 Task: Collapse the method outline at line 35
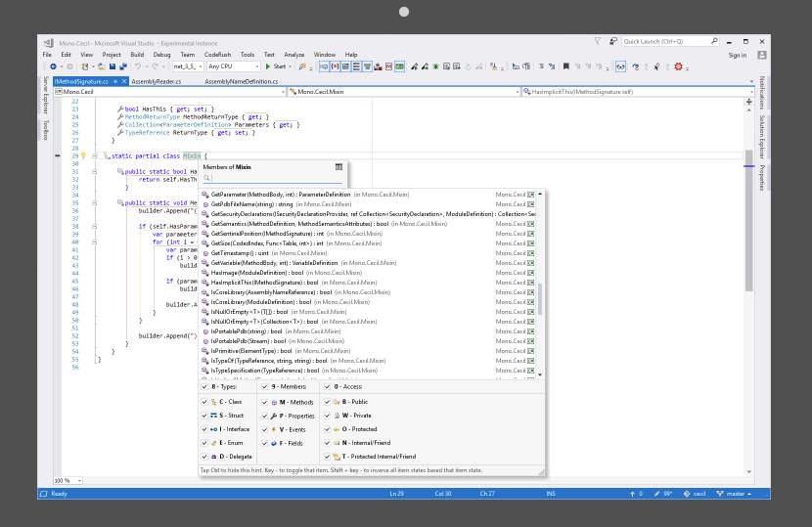click(94, 203)
